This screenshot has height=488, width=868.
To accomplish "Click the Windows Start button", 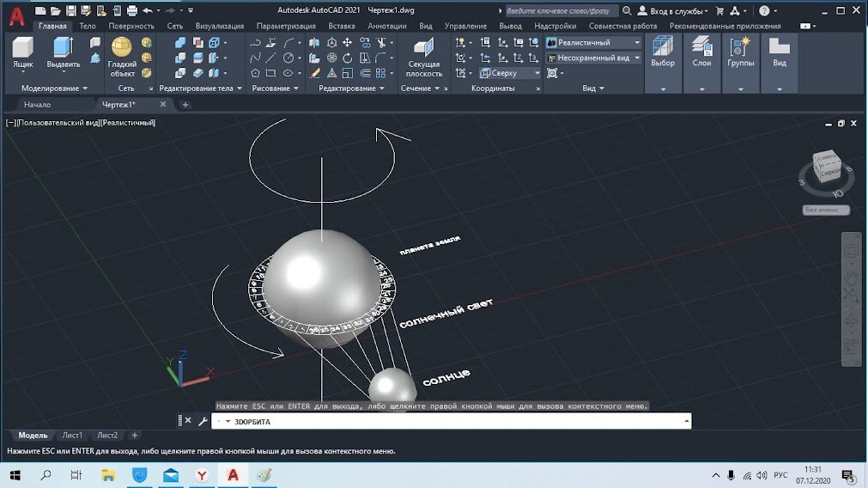I will 15,475.
